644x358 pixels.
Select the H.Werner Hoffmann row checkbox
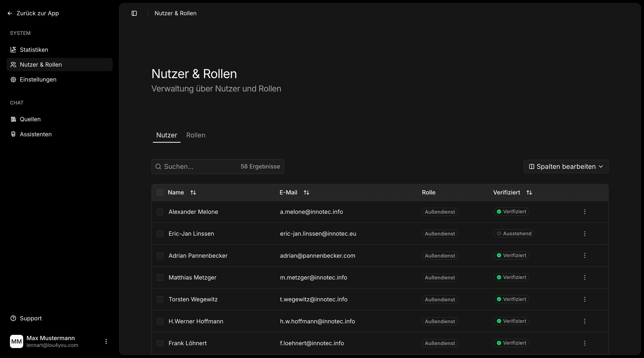[160, 321]
